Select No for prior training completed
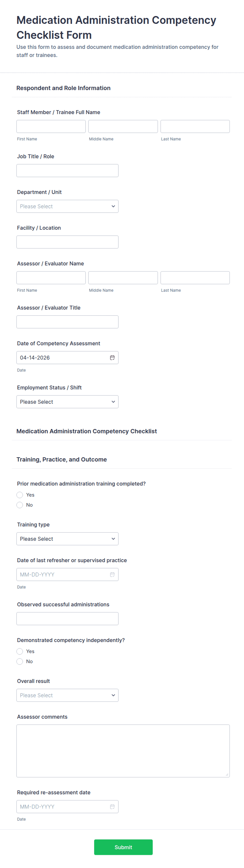 click(20, 505)
